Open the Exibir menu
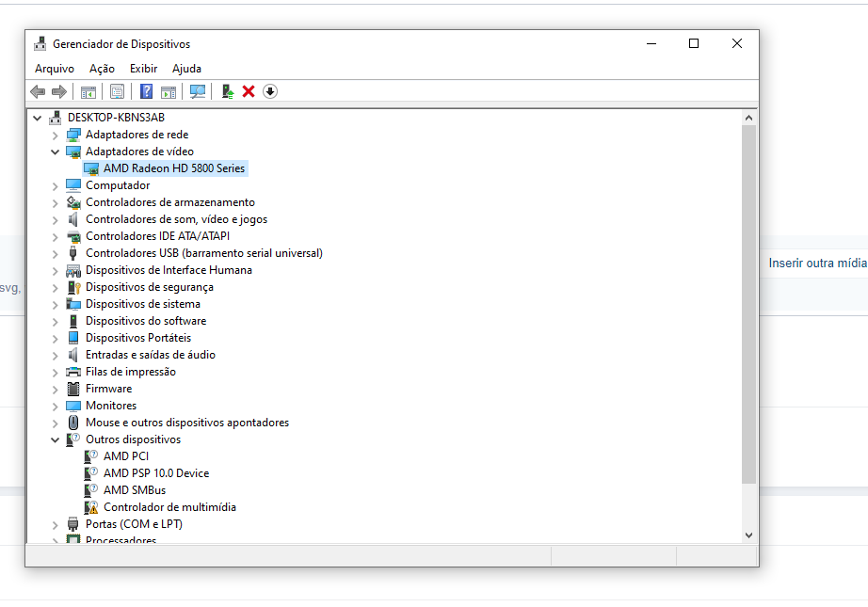The height and width of the screenshot is (607, 868). pyautogui.click(x=143, y=69)
